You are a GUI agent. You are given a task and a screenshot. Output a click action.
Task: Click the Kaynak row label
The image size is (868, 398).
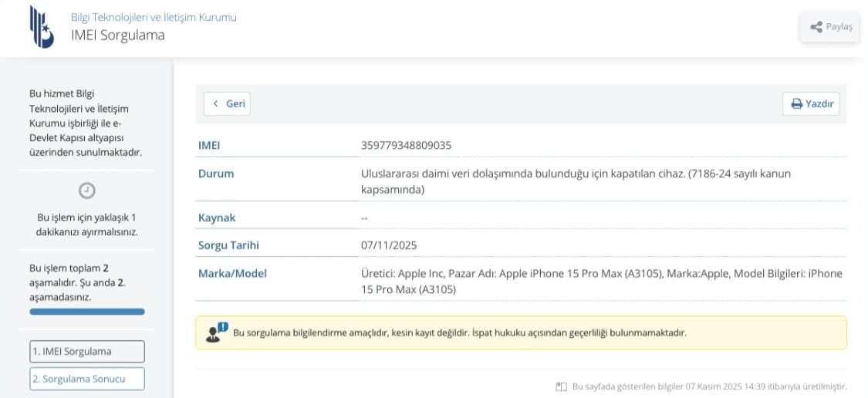217,218
